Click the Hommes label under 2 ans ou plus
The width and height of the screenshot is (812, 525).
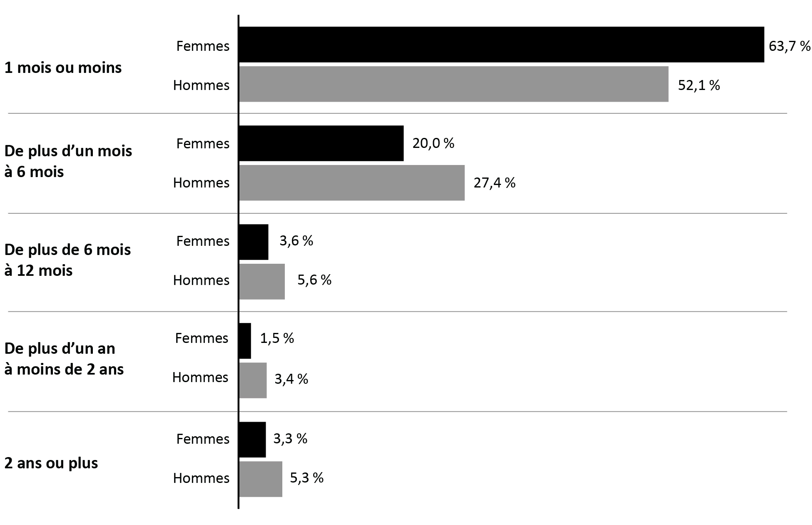click(201, 478)
